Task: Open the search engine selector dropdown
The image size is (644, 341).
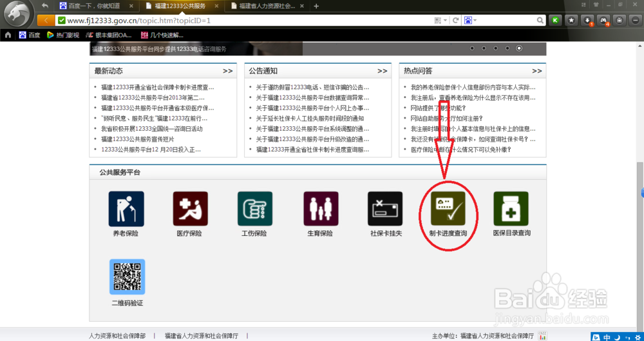Action: pyautogui.click(x=471, y=20)
